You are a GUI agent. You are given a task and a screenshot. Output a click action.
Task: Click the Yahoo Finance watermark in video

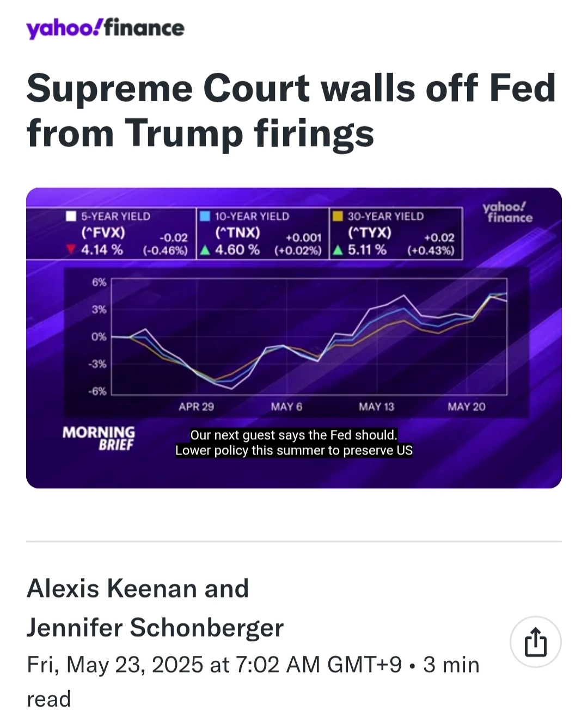[x=507, y=212]
